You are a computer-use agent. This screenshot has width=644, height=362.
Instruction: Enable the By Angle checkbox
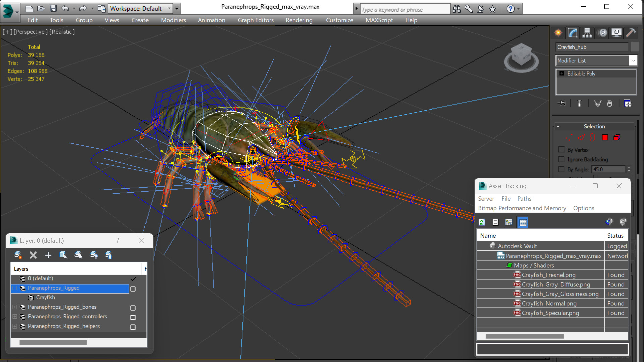(562, 169)
